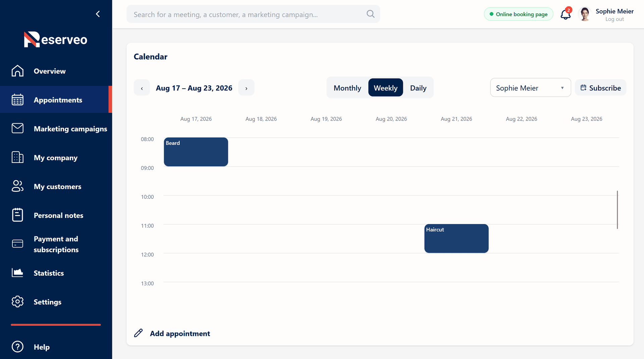Select the Weekly view
The height and width of the screenshot is (359, 644).
tap(385, 88)
